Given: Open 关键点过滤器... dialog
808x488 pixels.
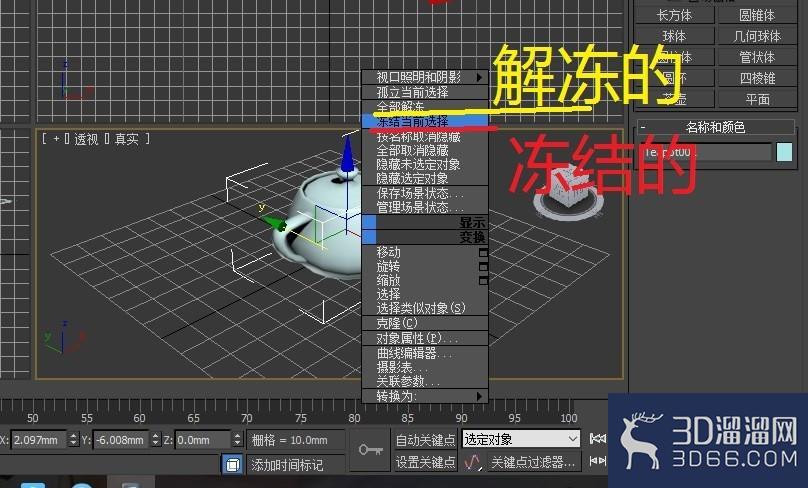Looking at the screenshot, I should (x=533, y=462).
